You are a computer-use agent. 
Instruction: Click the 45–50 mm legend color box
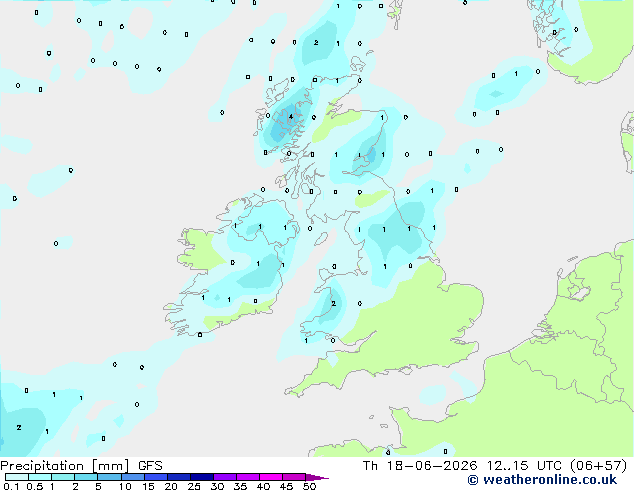click(294, 477)
